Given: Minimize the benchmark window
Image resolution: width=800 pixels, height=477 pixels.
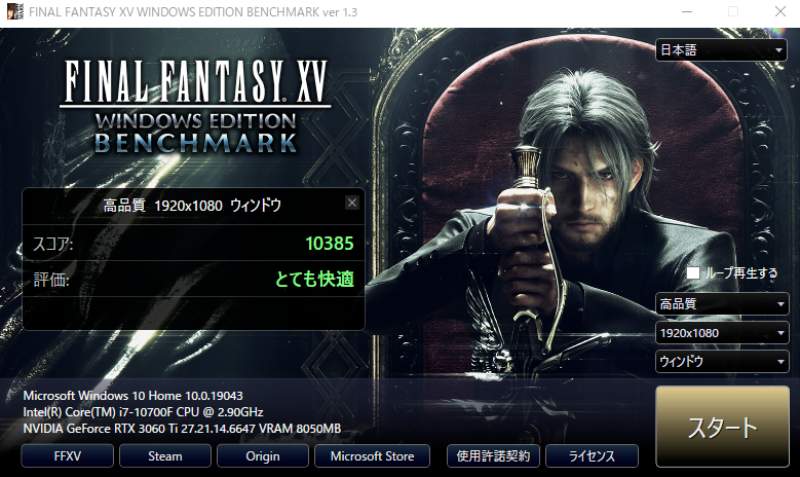Looking at the screenshot, I should click(x=687, y=11).
